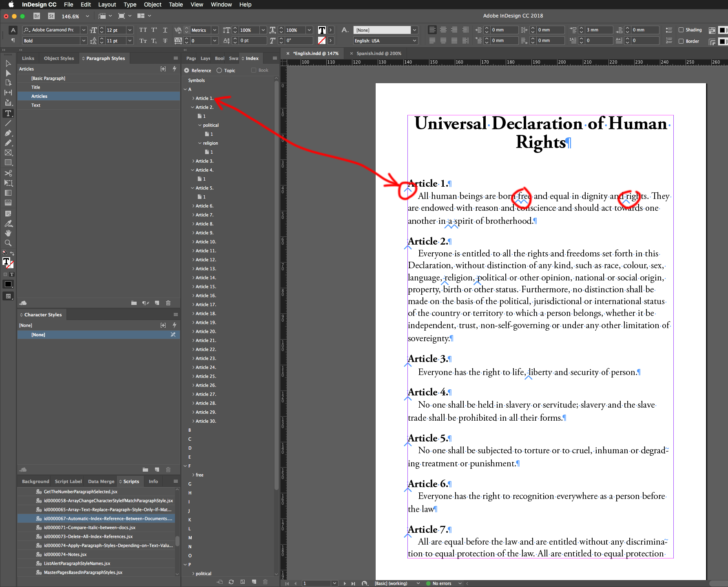
Task: Select the Pen tool
Action: 8,133
